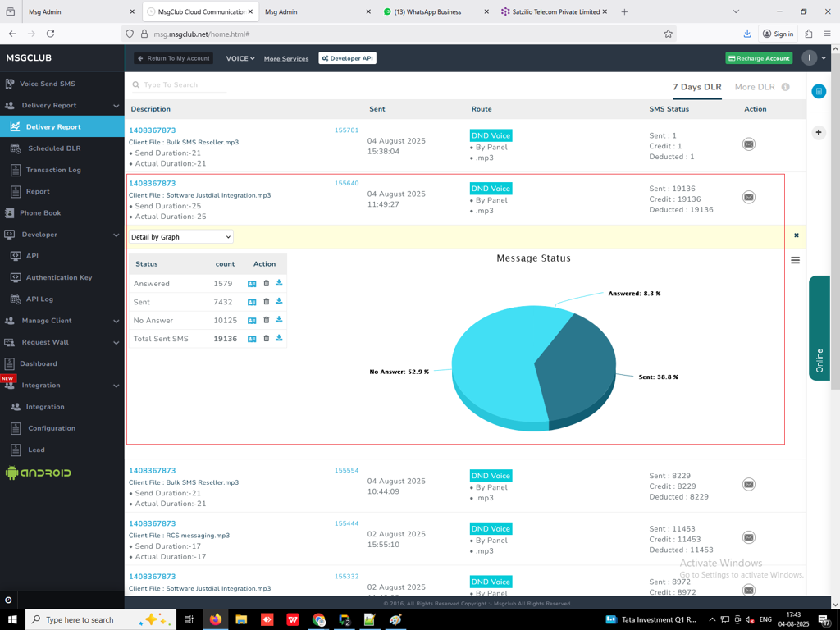Open the browser tab list dropdown
The width and height of the screenshot is (840, 630).
[x=736, y=11]
